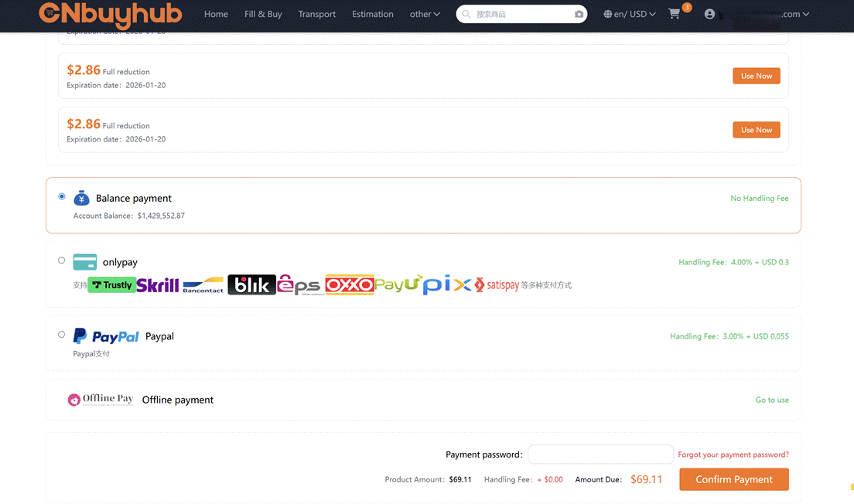The height and width of the screenshot is (504, 854).
Task: Click 'Forgot your payment password?' link
Action: click(x=733, y=455)
